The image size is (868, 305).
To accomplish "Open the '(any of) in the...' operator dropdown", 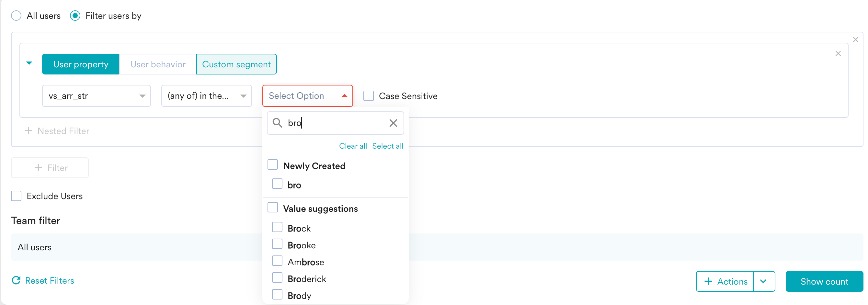I will [x=206, y=96].
